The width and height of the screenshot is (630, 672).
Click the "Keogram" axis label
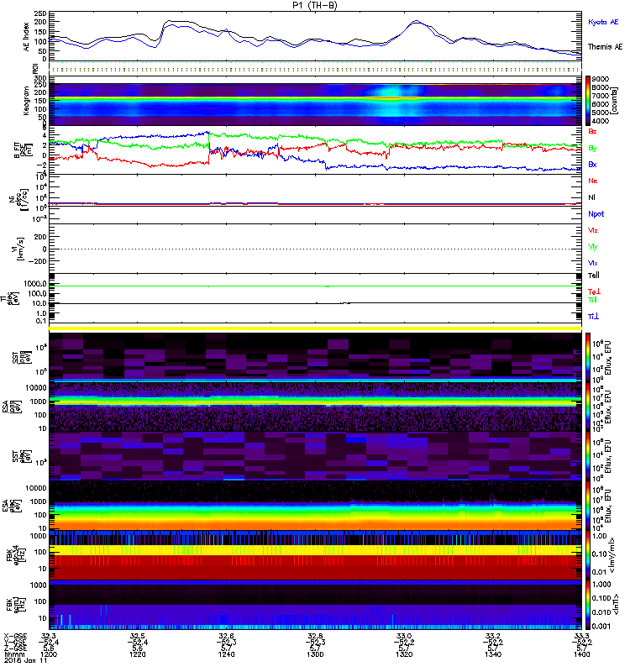[27, 100]
